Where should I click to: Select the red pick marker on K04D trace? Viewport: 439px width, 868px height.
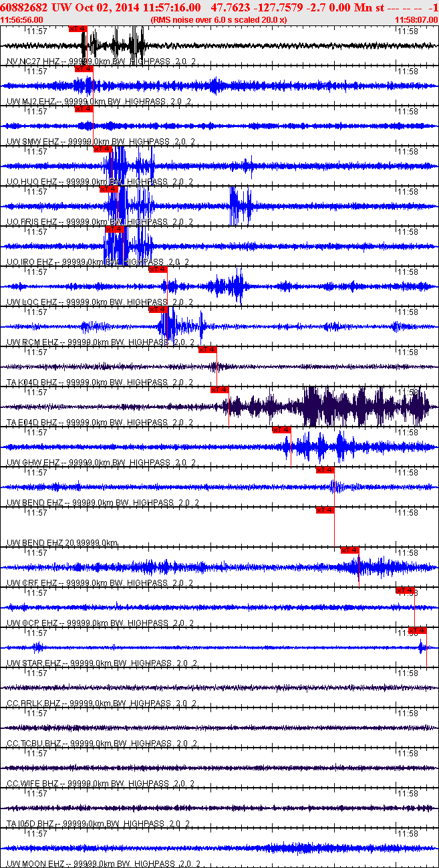(x=207, y=350)
